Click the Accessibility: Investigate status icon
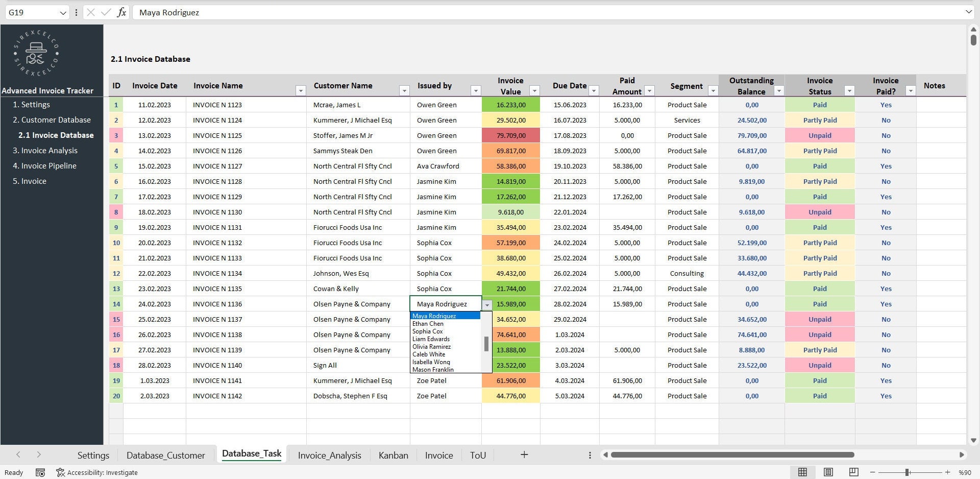980x479 pixels. pyautogui.click(x=97, y=472)
